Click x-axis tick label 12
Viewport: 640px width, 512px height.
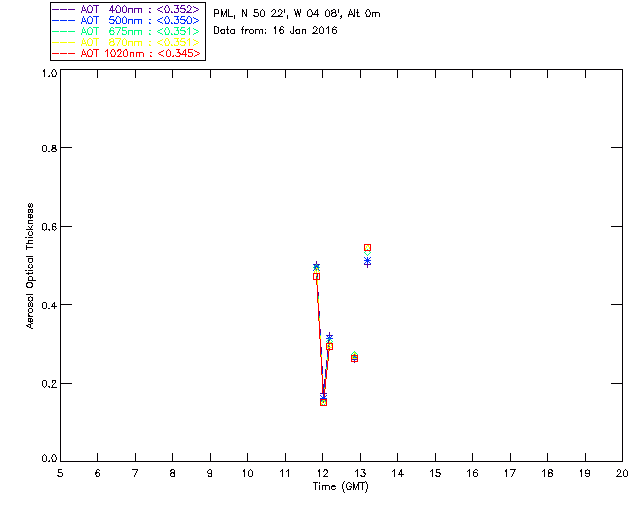pyautogui.click(x=322, y=473)
